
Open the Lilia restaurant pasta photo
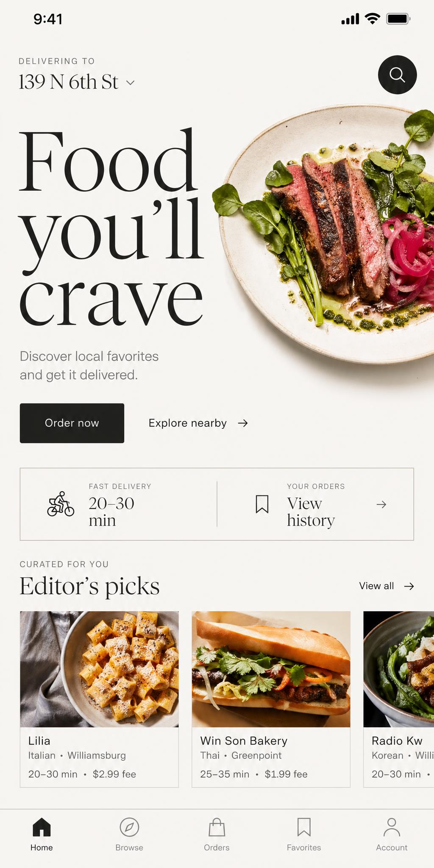coord(99,669)
